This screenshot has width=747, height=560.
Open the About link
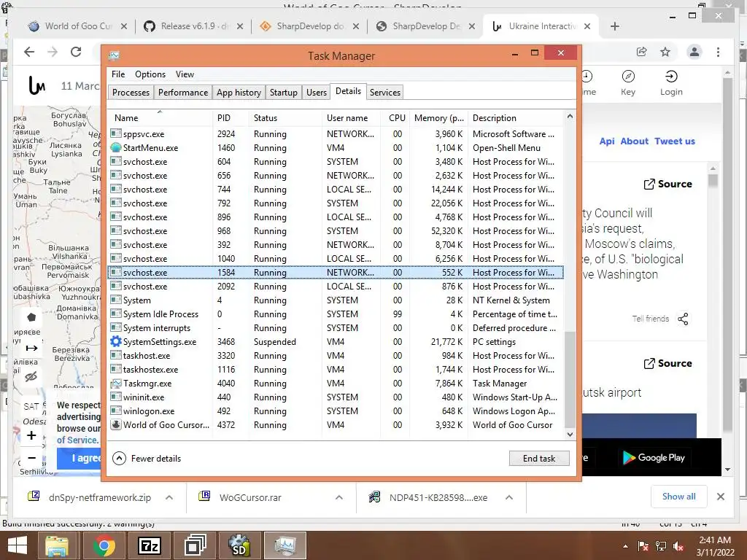coord(634,141)
